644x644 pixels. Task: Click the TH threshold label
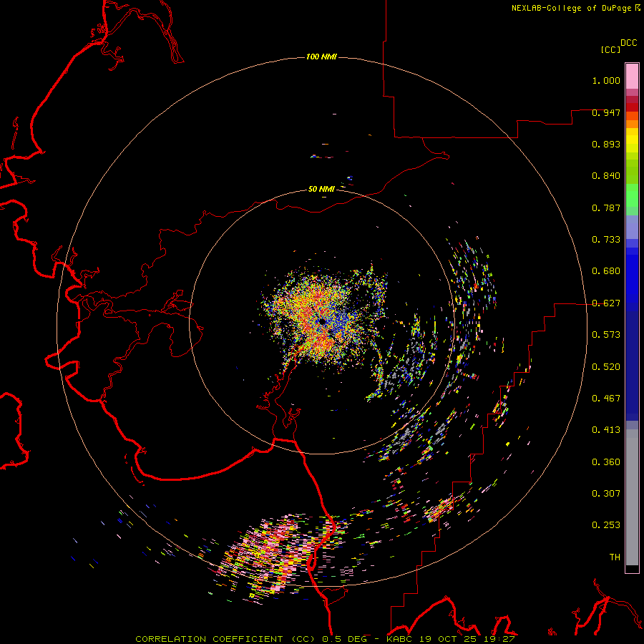click(x=615, y=557)
